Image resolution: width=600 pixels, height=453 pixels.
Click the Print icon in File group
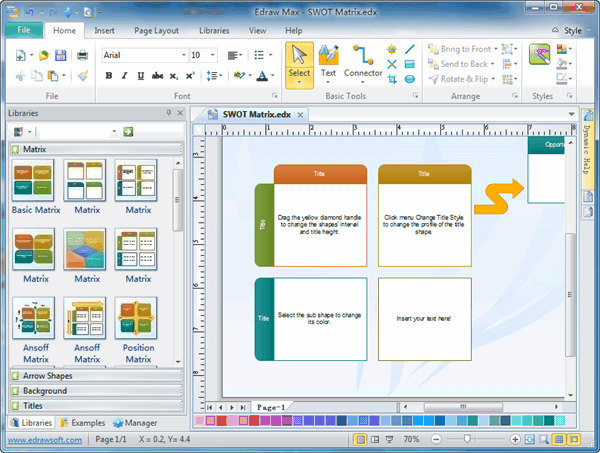(82, 55)
